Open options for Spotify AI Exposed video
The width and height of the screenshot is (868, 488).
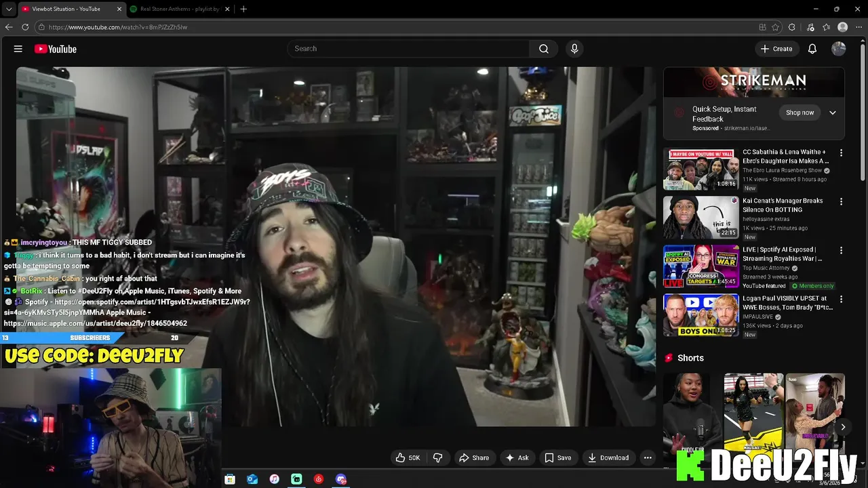(841, 251)
